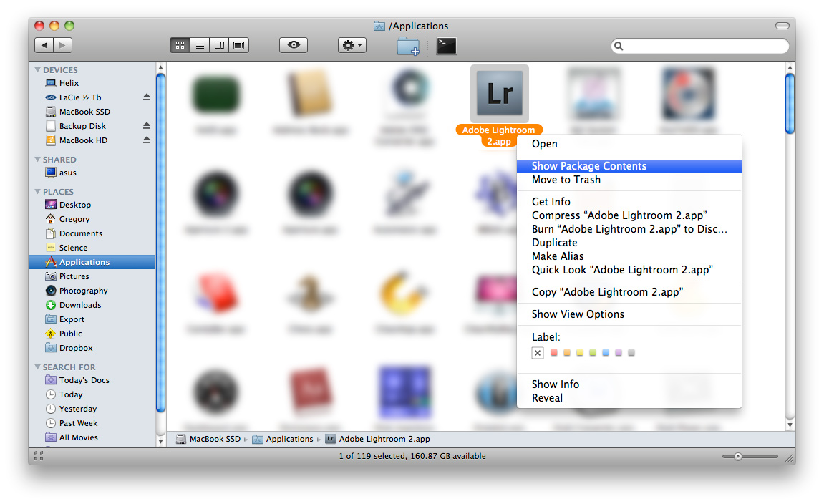Choose Show Package Contents
This screenshot has width=824, height=504.
coord(629,166)
